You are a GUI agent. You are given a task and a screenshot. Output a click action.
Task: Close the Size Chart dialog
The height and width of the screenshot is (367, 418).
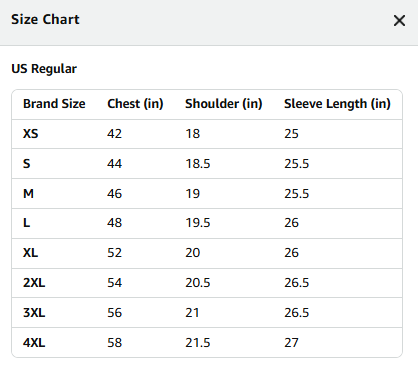(x=399, y=21)
